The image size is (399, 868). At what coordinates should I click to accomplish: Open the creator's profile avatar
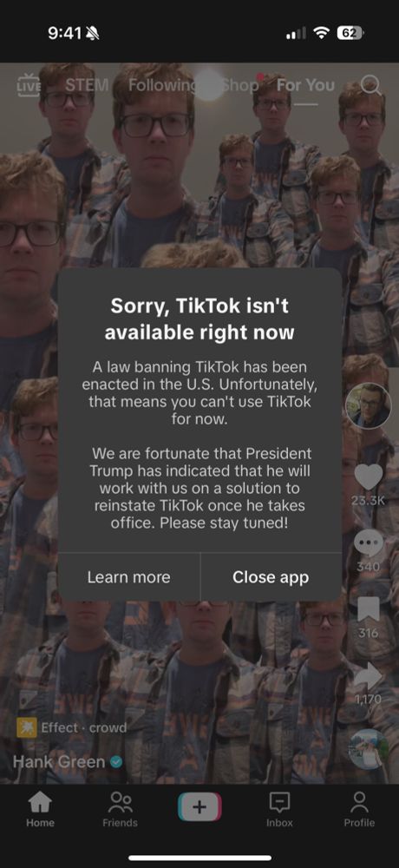point(368,405)
